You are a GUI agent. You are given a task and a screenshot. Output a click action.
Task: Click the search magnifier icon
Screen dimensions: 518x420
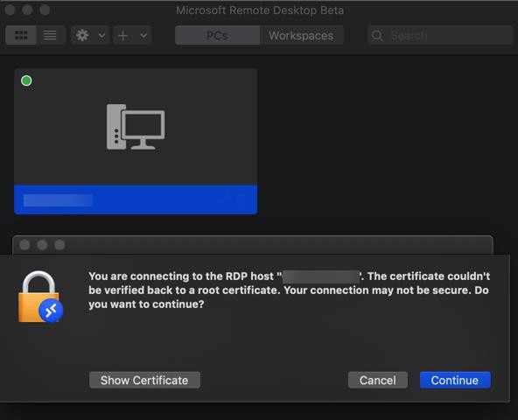point(377,35)
